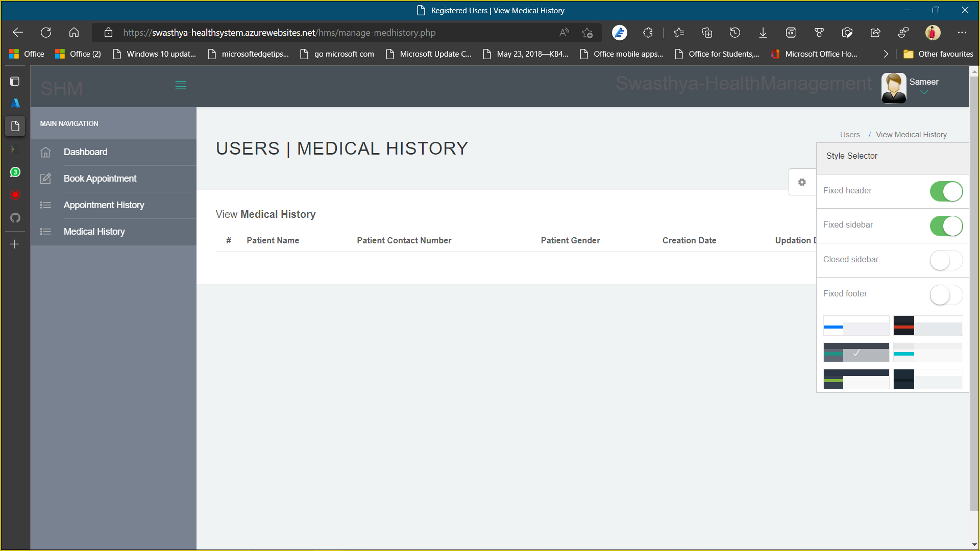This screenshot has width=980, height=551.
Task: Click the Share icon in toolbar
Action: coord(875,33)
